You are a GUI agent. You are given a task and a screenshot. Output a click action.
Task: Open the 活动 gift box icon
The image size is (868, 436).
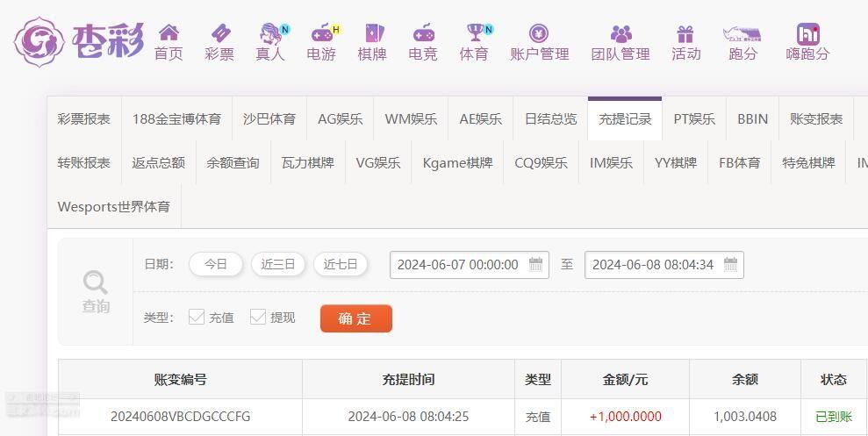click(x=685, y=34)
